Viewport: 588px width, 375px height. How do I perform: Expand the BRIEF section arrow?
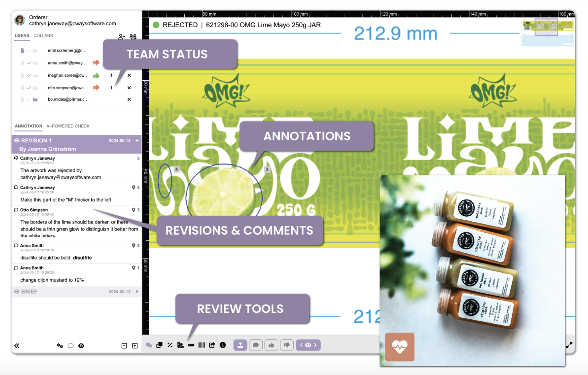[x=137, y=291]
